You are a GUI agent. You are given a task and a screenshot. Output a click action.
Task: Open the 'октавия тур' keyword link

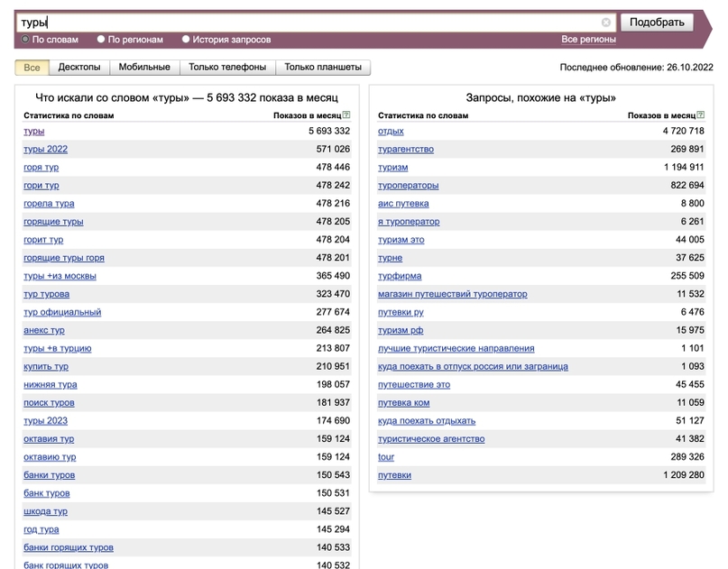[x=49, y=439]
